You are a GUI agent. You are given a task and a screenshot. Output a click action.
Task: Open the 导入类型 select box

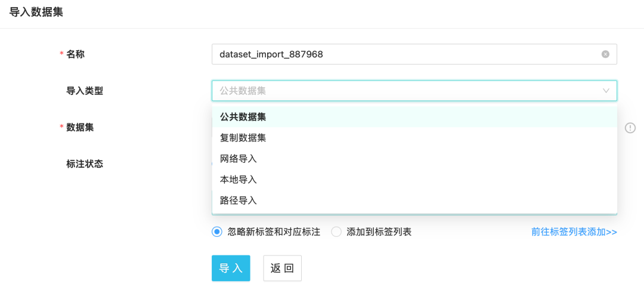(405, 91)
